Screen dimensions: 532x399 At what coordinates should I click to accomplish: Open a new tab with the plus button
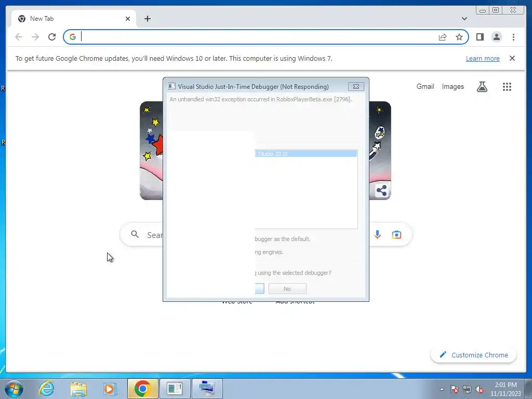[x=147, y=19]
